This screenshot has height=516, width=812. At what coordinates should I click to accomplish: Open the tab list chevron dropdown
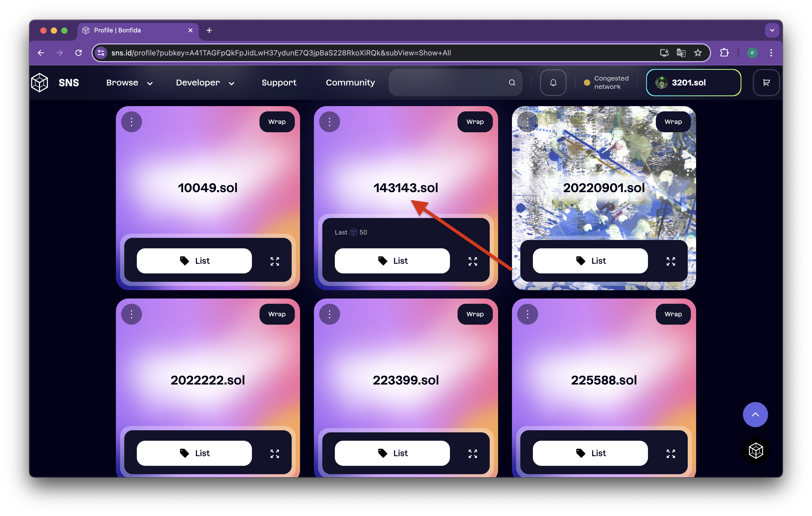tap(772, 30)
